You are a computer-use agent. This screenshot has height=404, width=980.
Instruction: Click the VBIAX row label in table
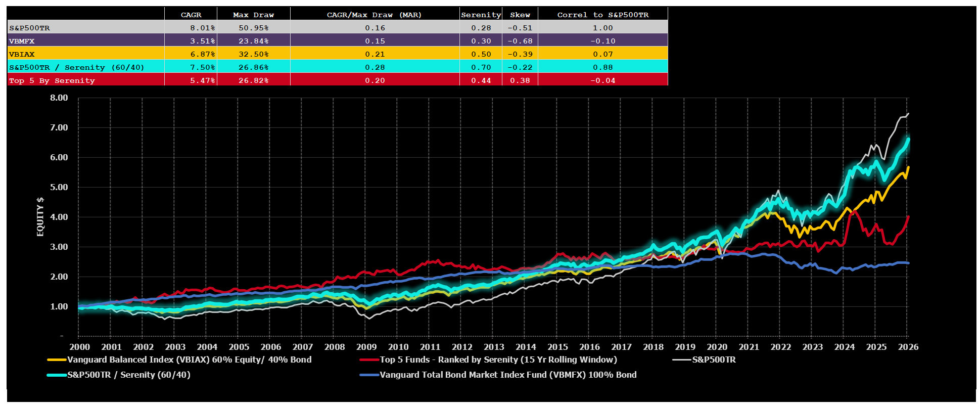tap(22, 54)
